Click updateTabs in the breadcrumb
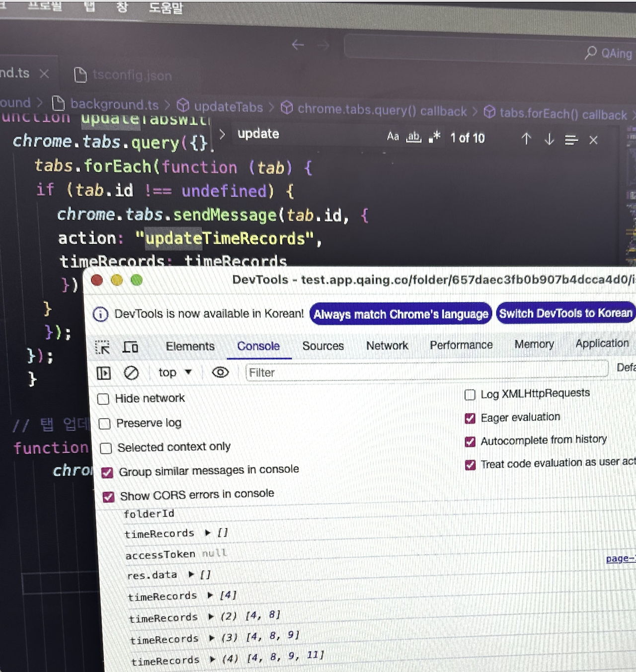 220,106
